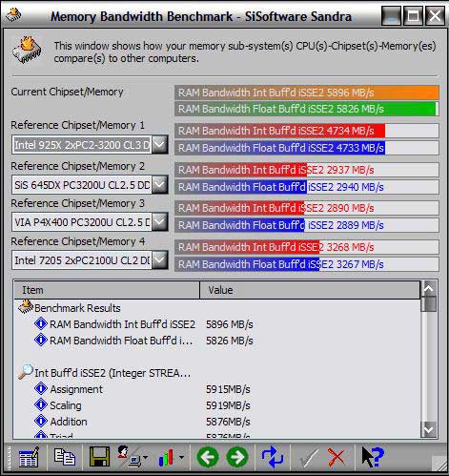
Task: Click the arrow with question mark help icon
Action: click(x=373, y=457)
